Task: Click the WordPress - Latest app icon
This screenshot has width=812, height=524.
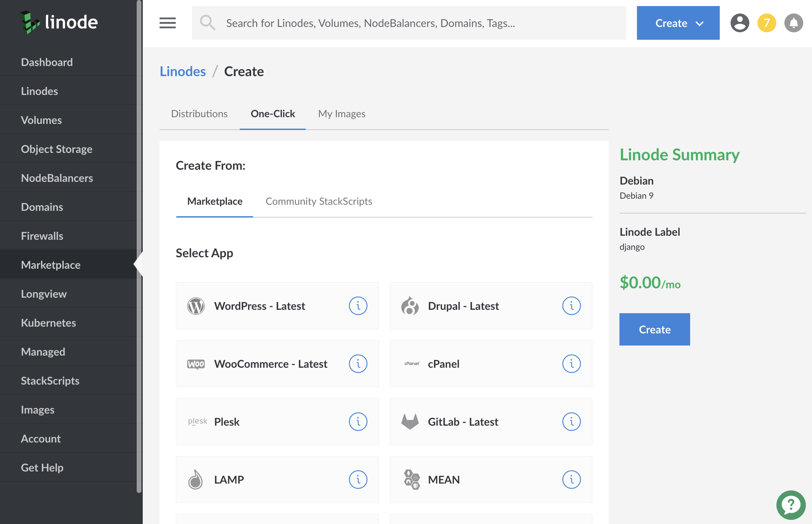Action: tap(196, 305)
